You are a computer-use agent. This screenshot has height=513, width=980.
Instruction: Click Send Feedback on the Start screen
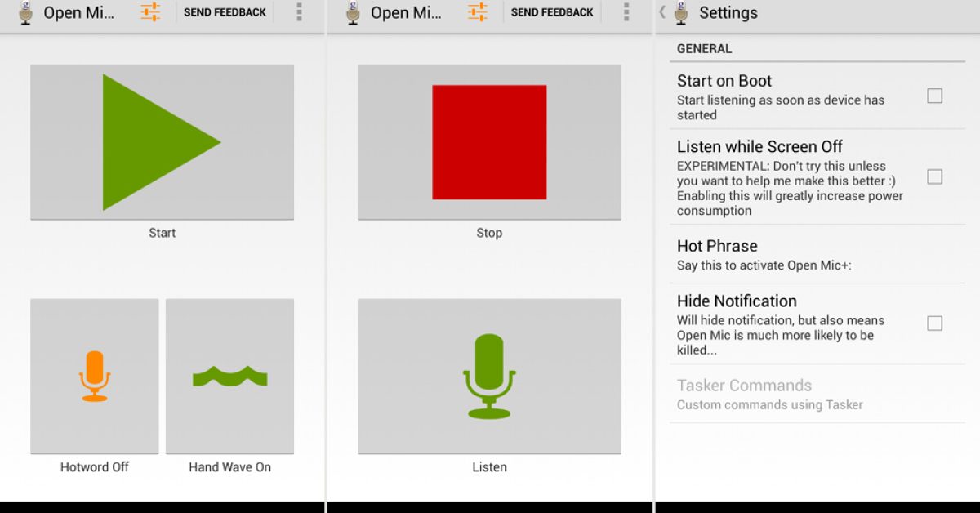(225, 12)
